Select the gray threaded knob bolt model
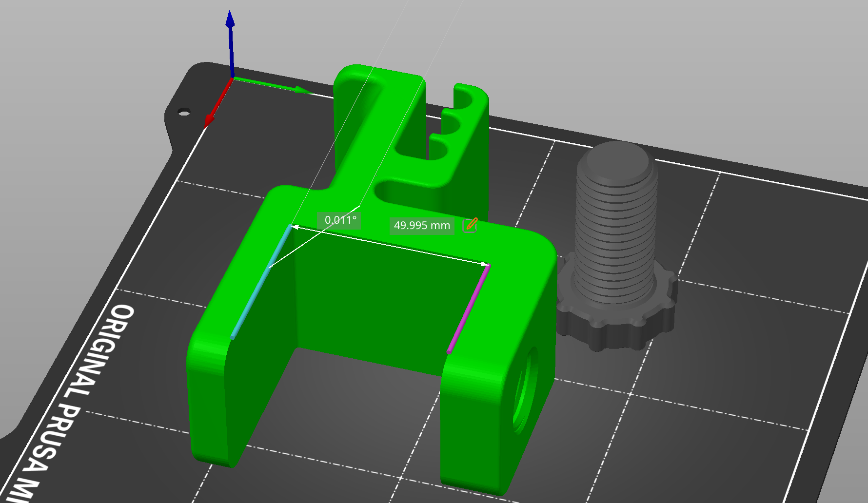This screenshot has height=503, width=868. [x=616, y=246]
